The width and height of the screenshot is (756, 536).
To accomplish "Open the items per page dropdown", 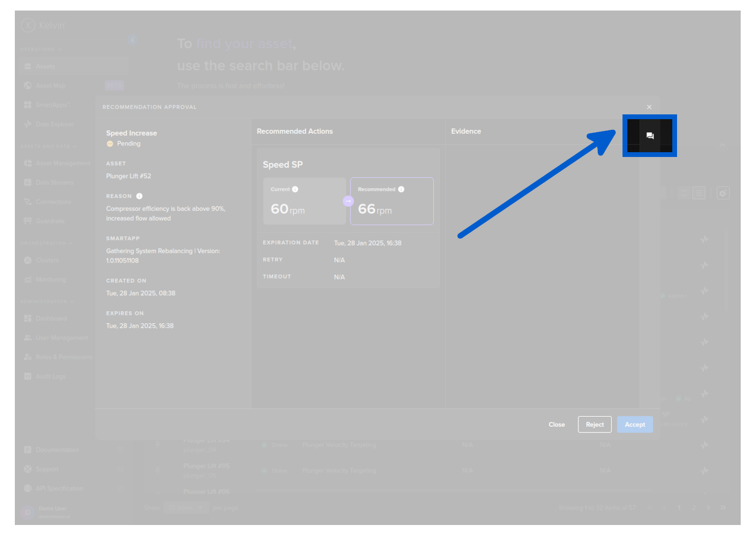I will coord(186,508).
